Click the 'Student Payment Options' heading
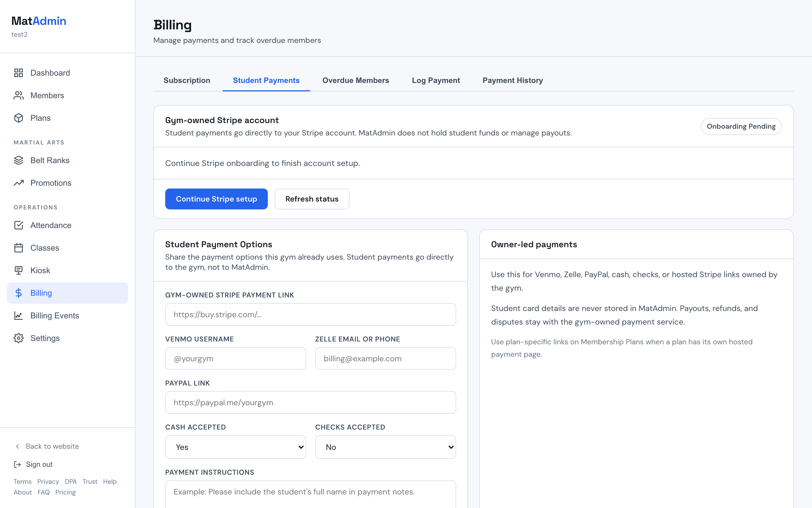Screen dimensions: 812x508 219,244
